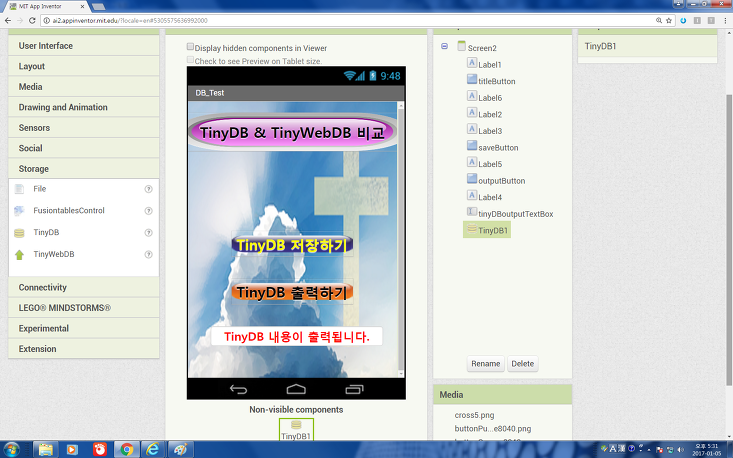733x458 pixels.
Task: Open help for TinyDB component
Action: pos(148,233)
